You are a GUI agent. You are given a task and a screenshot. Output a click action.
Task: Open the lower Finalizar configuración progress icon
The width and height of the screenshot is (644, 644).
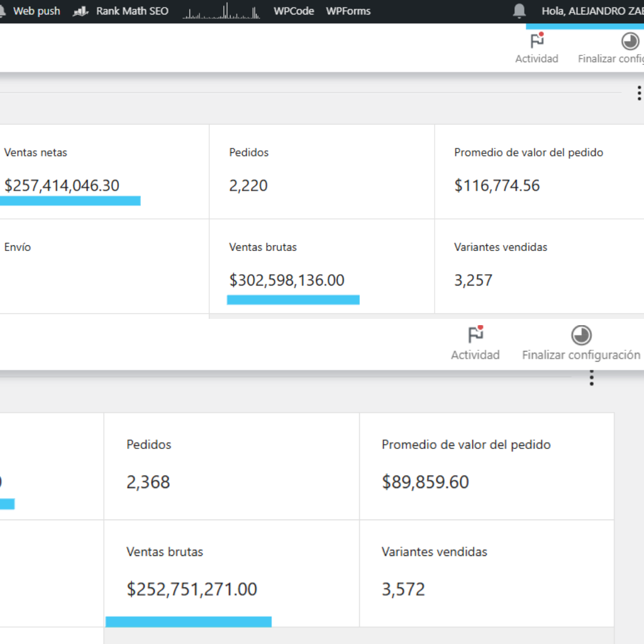[x=580, y=335]
